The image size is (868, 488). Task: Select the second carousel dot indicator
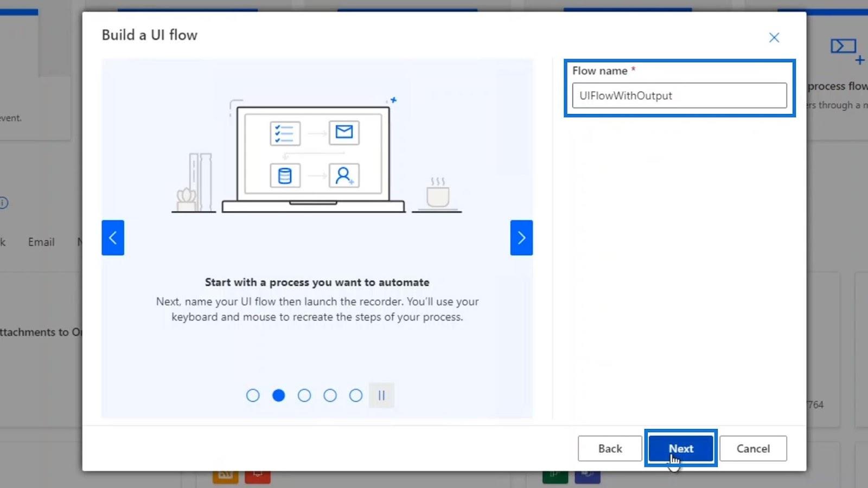[x=279, y=395]
